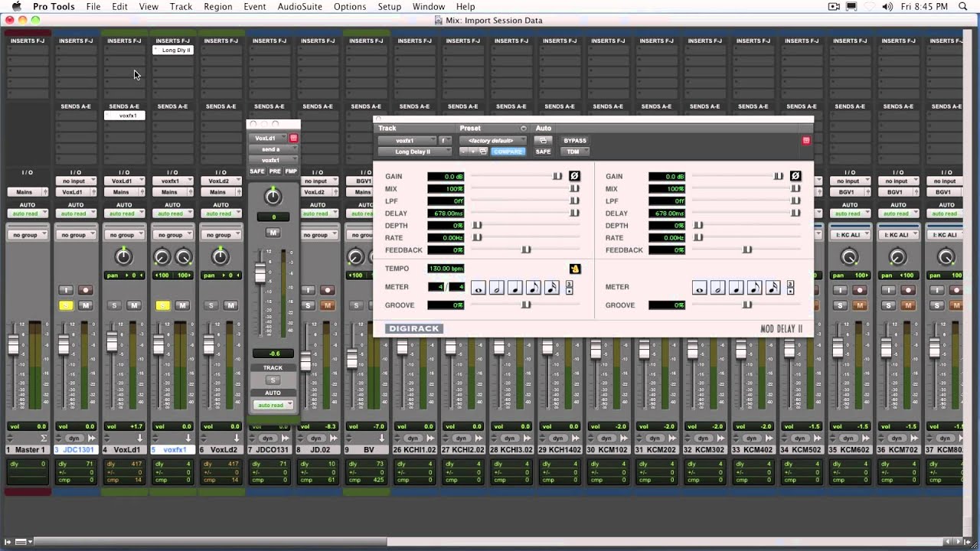Screen dimensions: 980x551
Task: Select quarter note in left Meter row
Action: 515,288
